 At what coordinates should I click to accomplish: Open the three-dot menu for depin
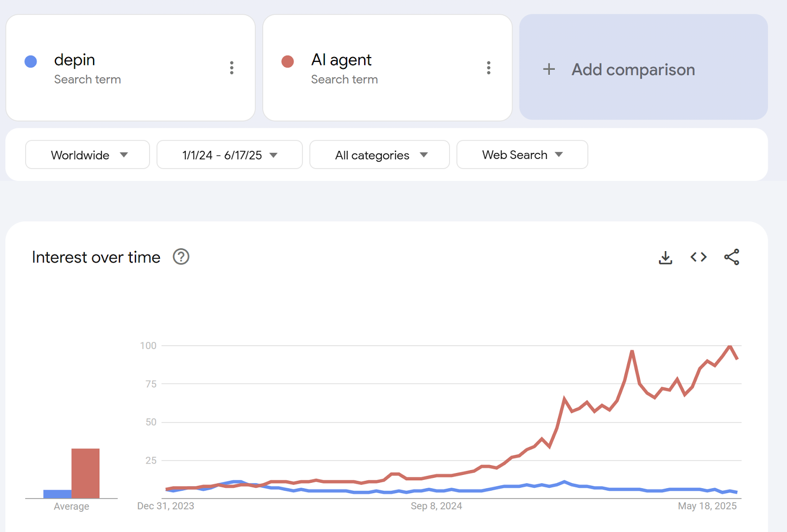click(x=232, y=68)
